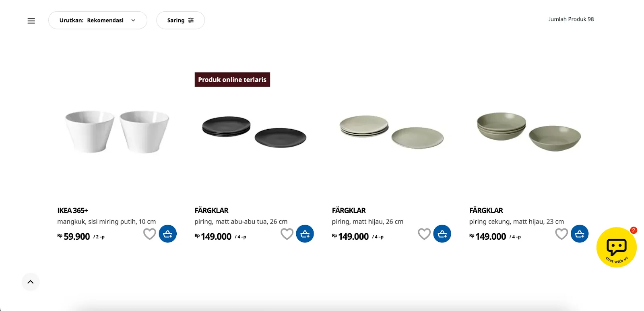View the white bowls product image
The image size is (644, 311).
pos(117,132)
